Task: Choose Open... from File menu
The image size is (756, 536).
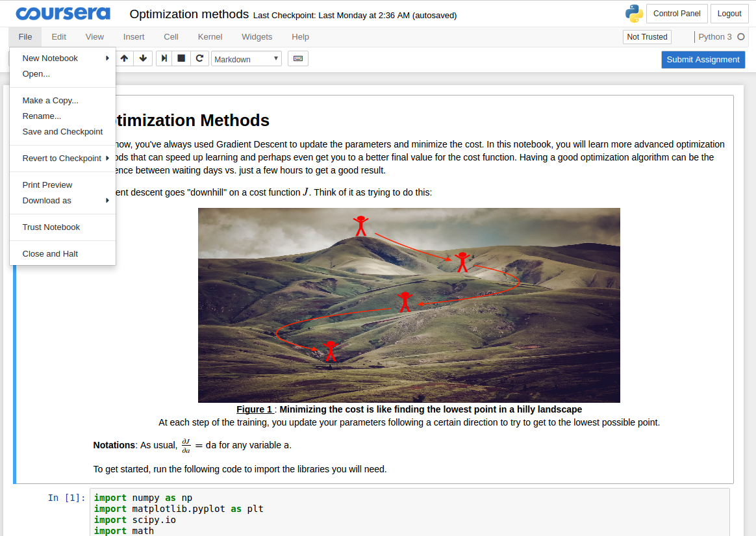Action: tap(63, 74)
